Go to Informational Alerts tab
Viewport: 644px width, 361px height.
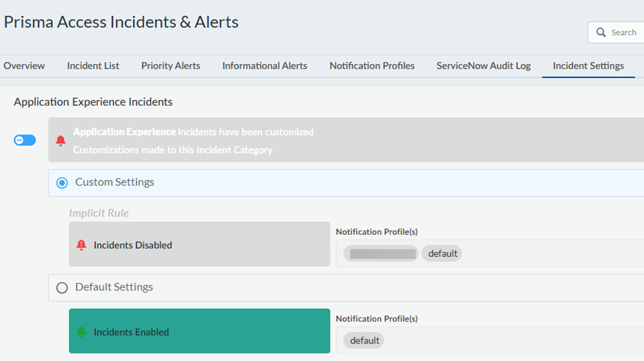pyautogui.click(x=264, y=66)
